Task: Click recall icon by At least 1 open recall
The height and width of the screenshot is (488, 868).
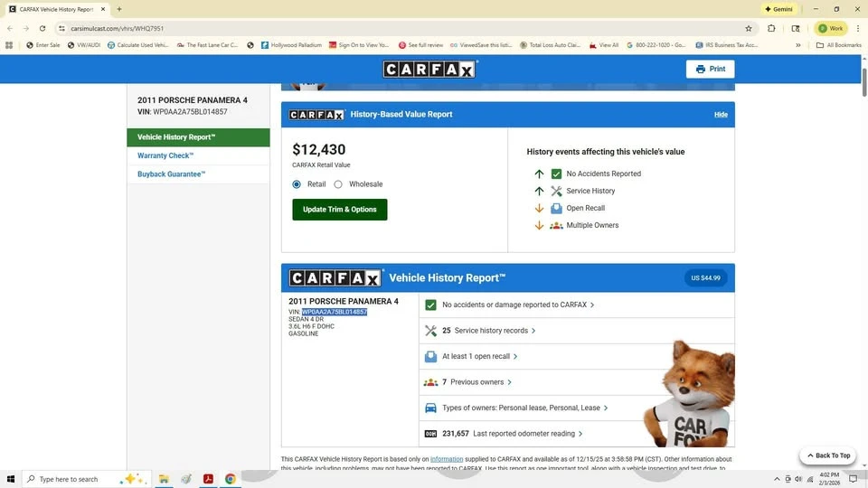Action: point(430,356)
